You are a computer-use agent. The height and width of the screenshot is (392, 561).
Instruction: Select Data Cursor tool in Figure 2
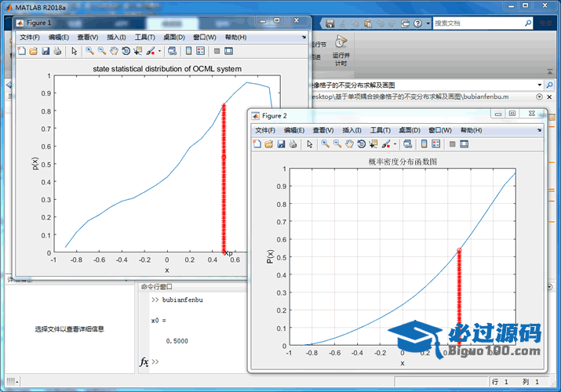click(373, 144)
